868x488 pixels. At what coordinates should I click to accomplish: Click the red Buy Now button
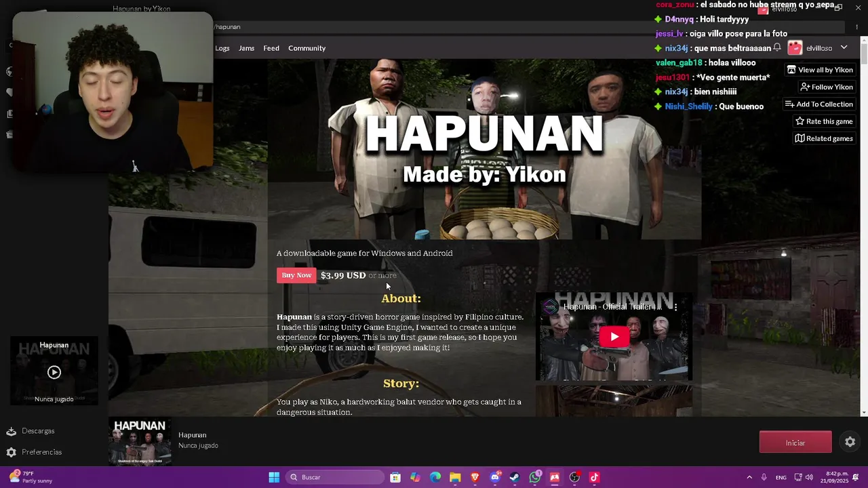click(296, 275)
